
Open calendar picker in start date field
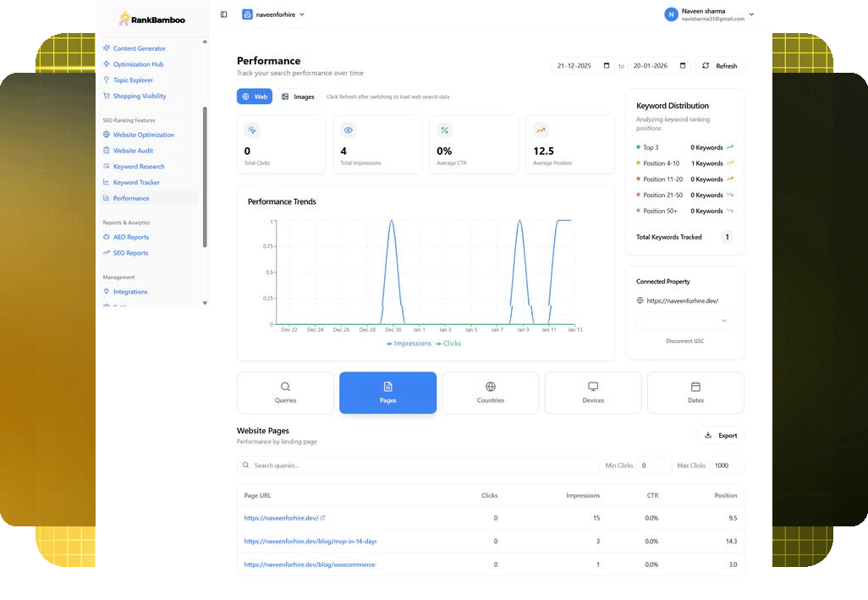606,66
